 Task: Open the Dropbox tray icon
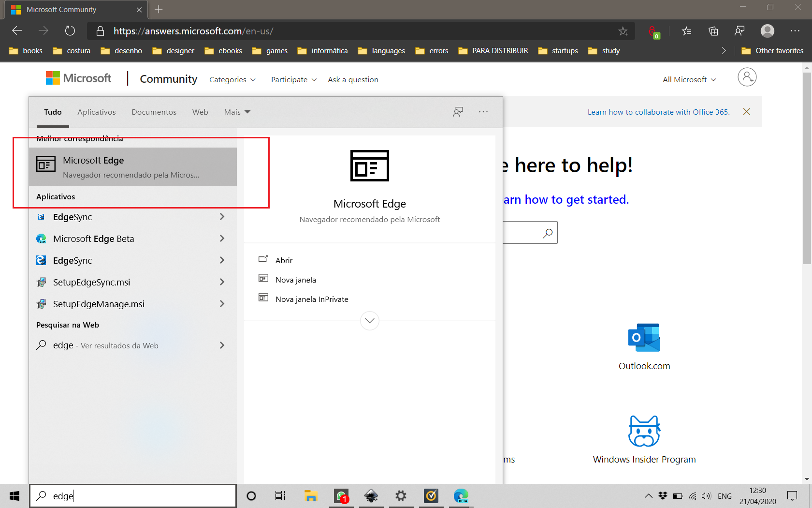[663, 496]
